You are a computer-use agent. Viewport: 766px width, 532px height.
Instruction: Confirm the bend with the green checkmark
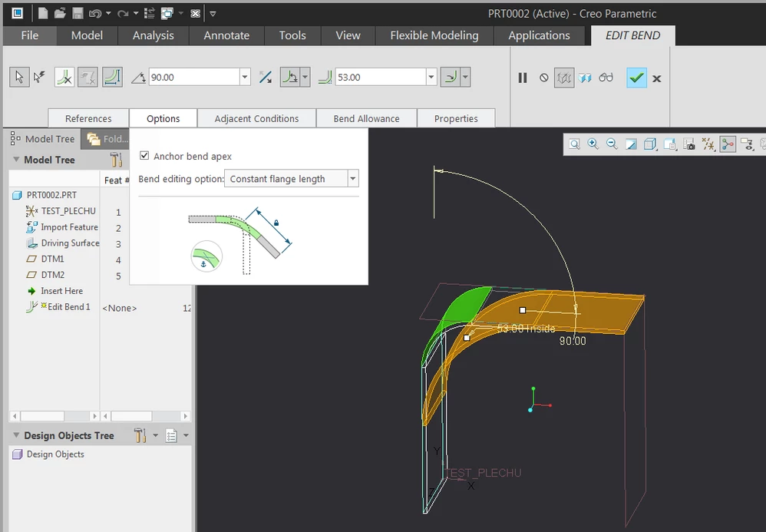click(636, 78)
